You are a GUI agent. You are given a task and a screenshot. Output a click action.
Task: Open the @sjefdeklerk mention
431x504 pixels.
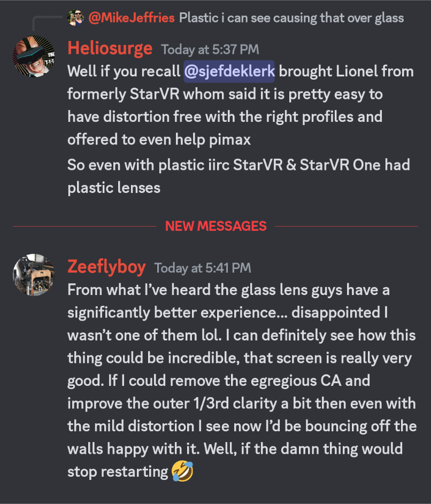click(x=229, y=72)
